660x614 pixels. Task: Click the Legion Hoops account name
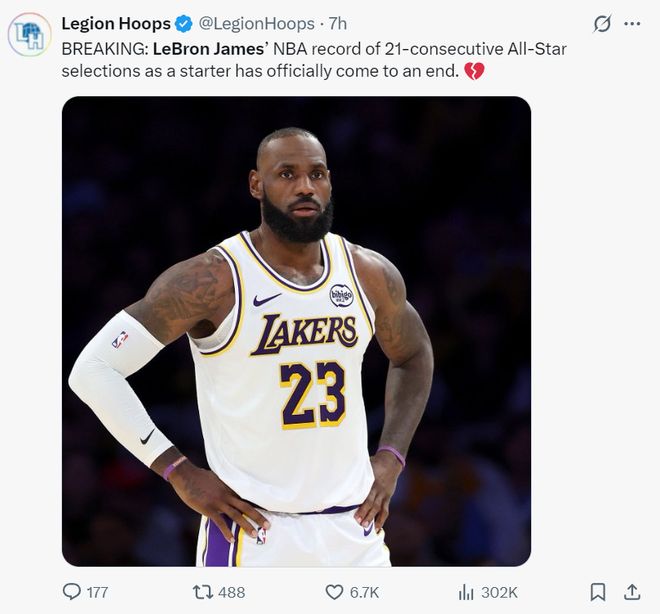(x=116, y=23)
